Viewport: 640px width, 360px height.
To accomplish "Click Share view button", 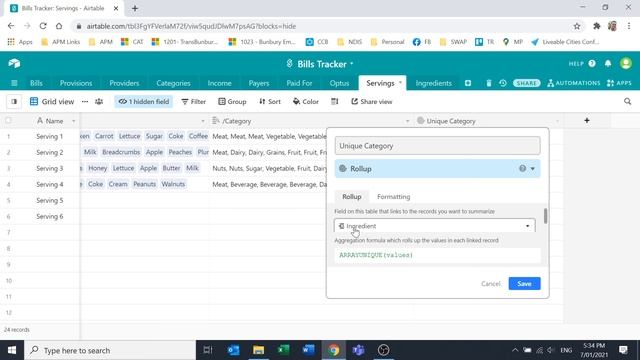I will [372, 102].
